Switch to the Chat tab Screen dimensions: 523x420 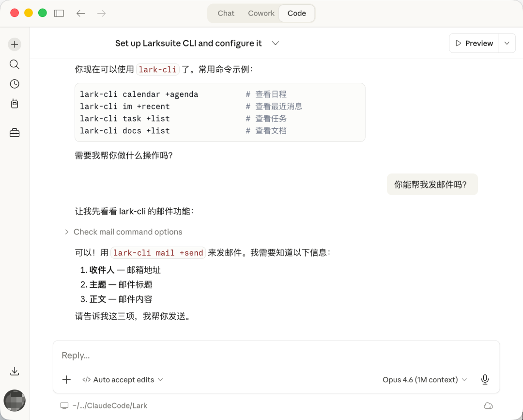click(x=226, y=14)
